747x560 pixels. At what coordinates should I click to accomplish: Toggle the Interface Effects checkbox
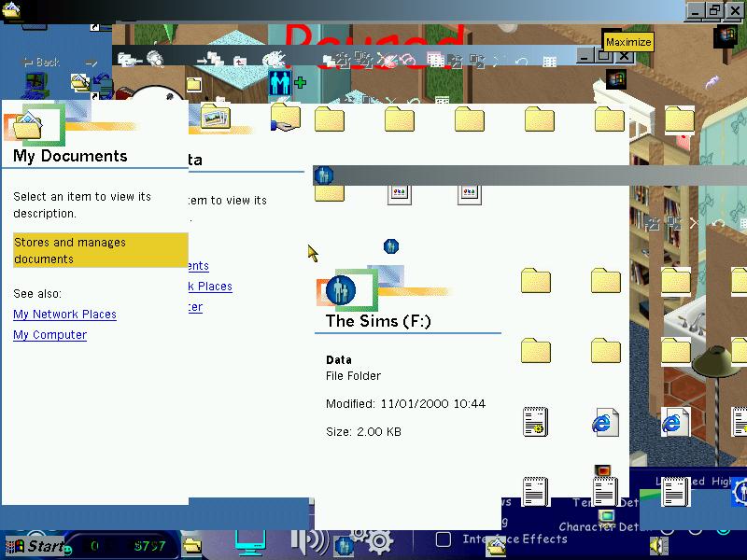coord(444,539)
